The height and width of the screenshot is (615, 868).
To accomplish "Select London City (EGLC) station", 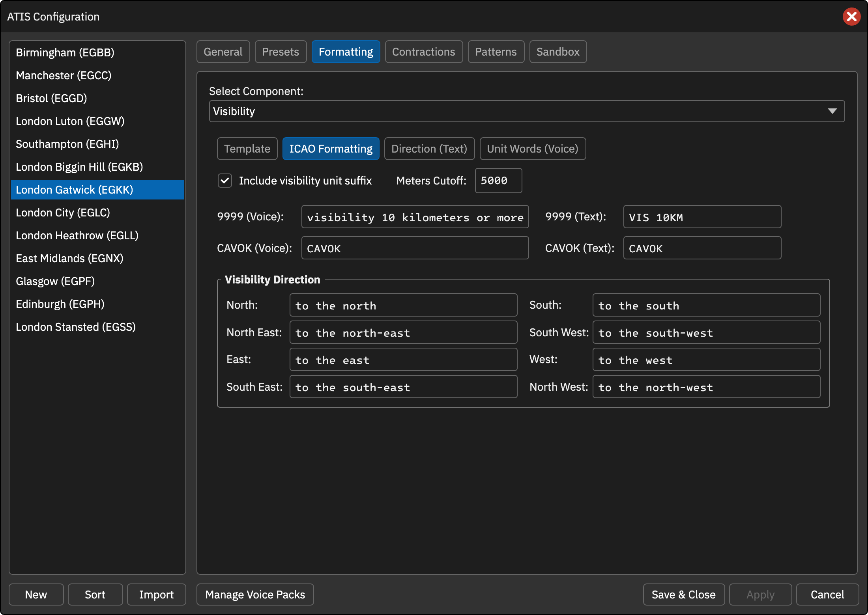I will pyautogui.click(x=97, y=212).
